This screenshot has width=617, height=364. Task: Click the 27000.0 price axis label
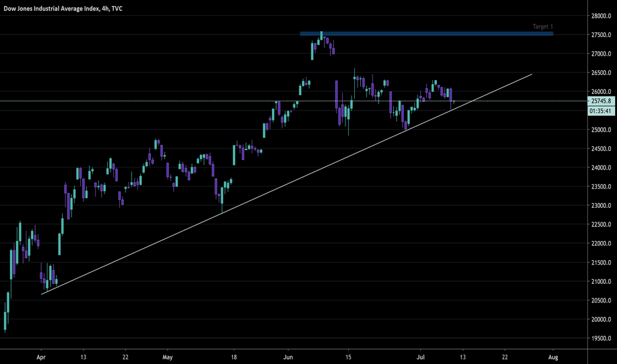(x=601, y=54)
